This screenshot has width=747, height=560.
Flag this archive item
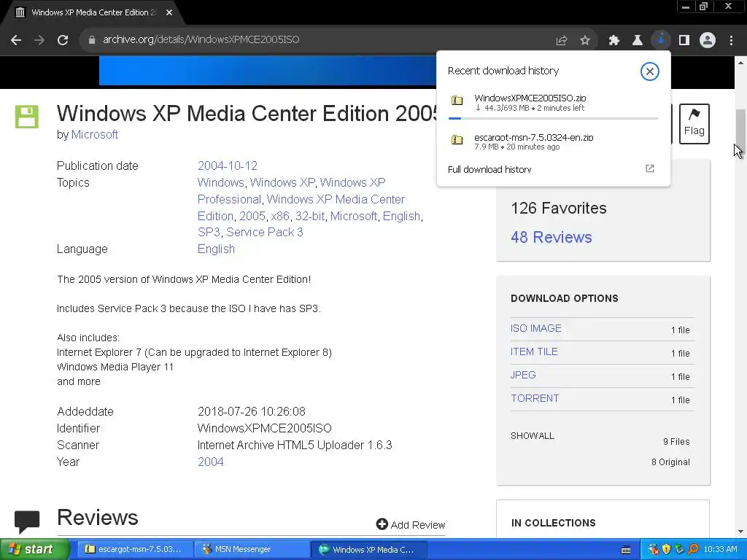694,124
